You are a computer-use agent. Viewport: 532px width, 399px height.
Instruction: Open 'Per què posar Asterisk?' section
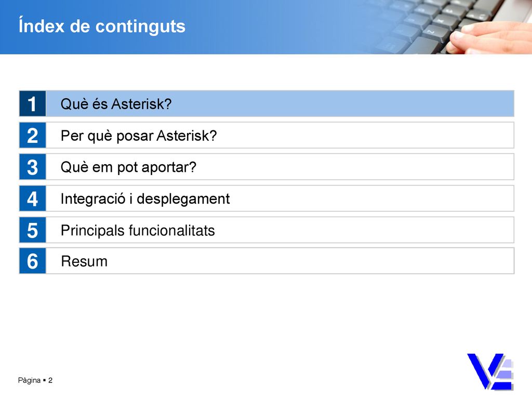click(138, 136)
